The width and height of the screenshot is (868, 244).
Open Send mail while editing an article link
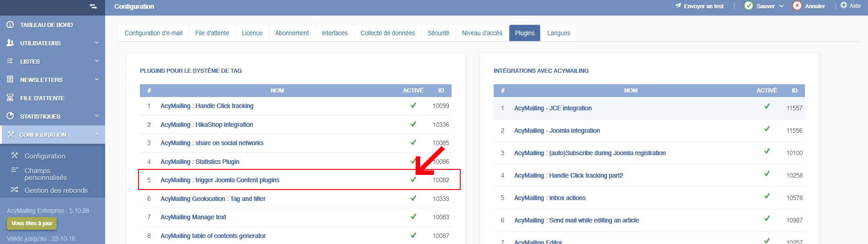576,220
